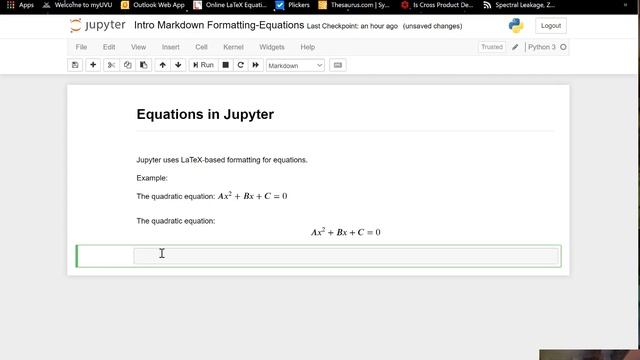
Task: Open the Widgets menu
Action: (x=272, y=47)
